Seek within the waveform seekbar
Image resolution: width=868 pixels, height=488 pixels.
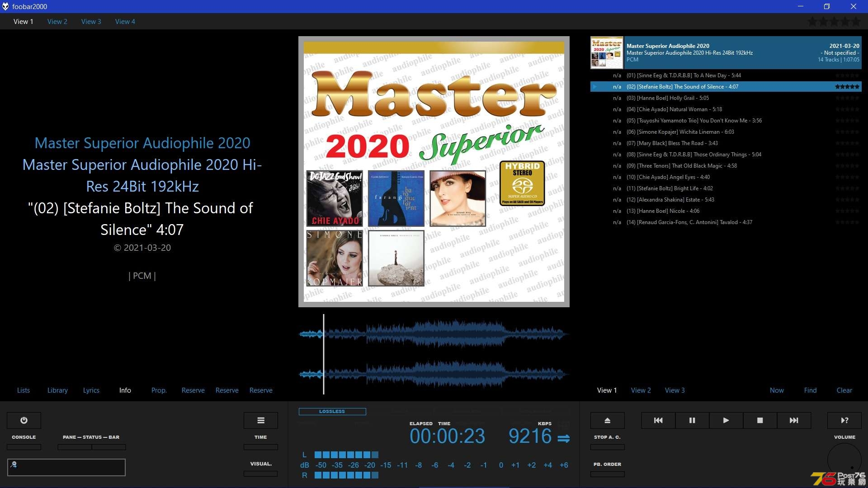[x=434, y=354]
